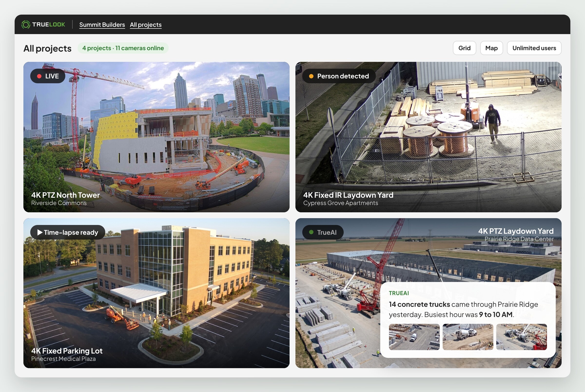Screen dimensions: 585x392
Task: Click Cypress Grove Apartments project name
Action: [341, 203]
